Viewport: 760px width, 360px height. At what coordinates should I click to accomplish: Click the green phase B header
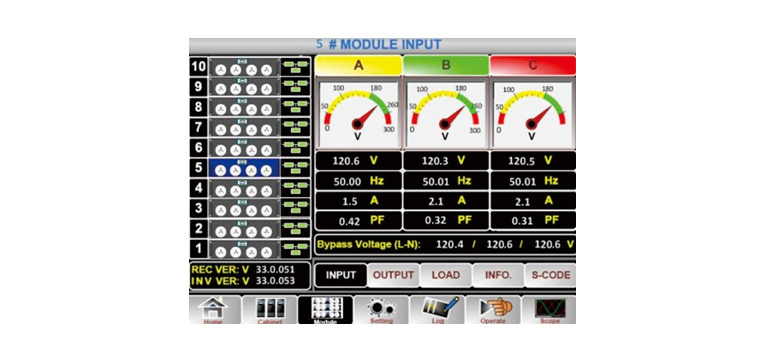(446, 65)
